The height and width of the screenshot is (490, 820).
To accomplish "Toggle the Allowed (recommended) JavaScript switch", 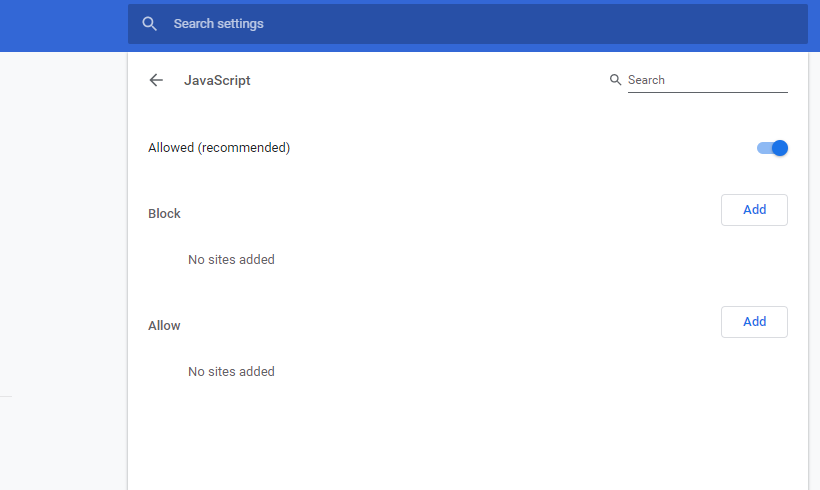I will pyautogui.click(x=773, y=148).
